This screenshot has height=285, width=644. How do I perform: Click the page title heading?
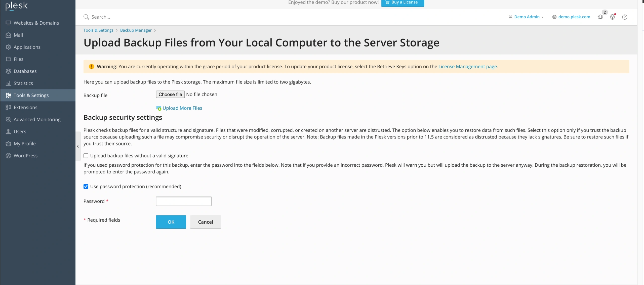(x=261, y=43)
